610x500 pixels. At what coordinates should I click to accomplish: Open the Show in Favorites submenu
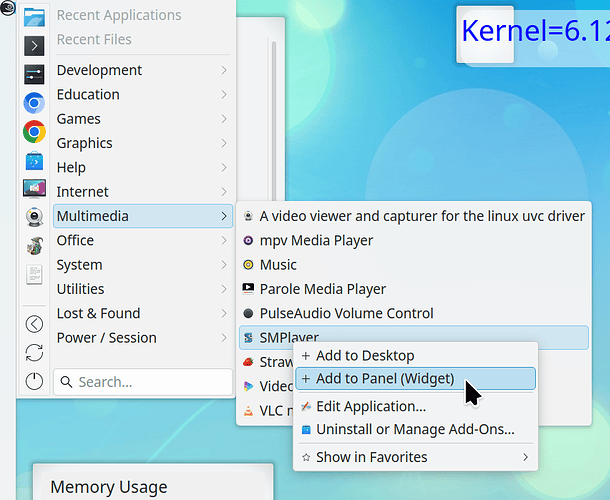click(x=415, y=457)
